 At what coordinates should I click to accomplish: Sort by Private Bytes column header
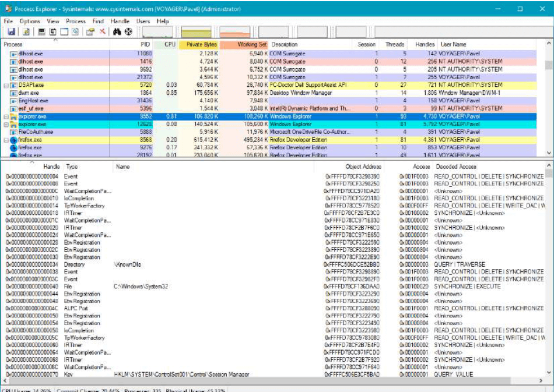click(199, 44)
